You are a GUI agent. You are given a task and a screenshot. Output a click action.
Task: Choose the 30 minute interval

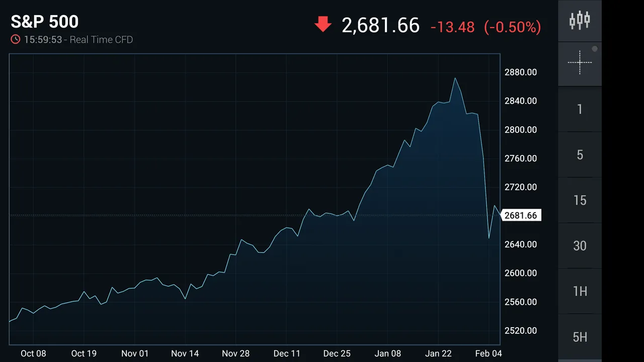[x=580, y=246]
